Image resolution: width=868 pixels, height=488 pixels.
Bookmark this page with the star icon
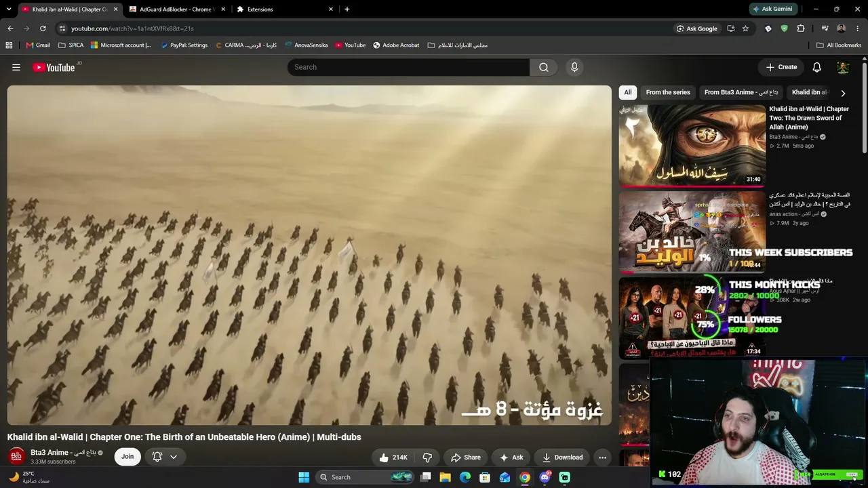[745, 28]
